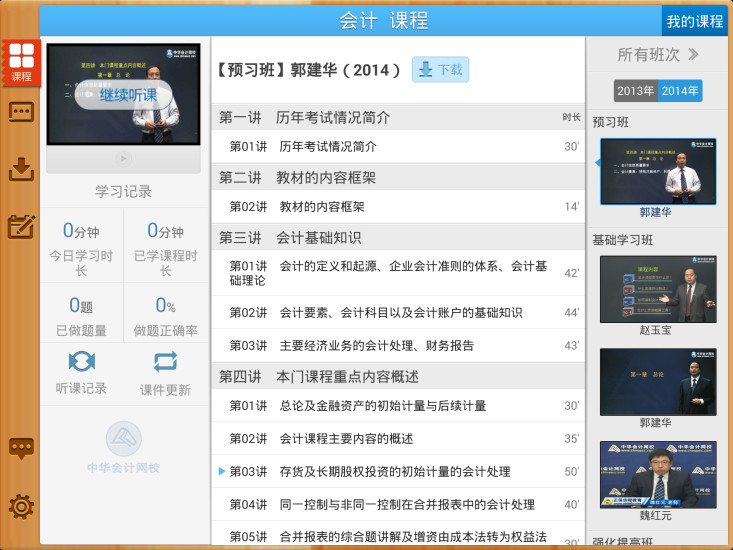The image size is (733, 550).
Task: Click the 做题正确率 statistic
Action: click(166, 314)
